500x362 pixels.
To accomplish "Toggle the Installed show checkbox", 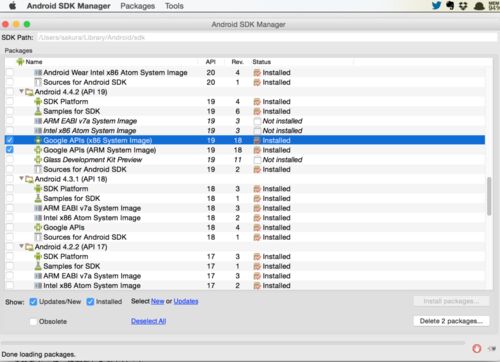I will [90, 302].
